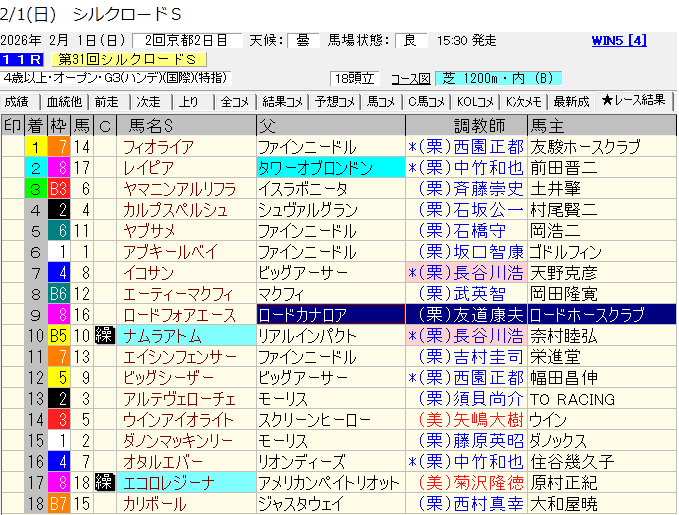The image size is (679, 515).
Task: Open the 前走 tab
Action: coord(107,101)
